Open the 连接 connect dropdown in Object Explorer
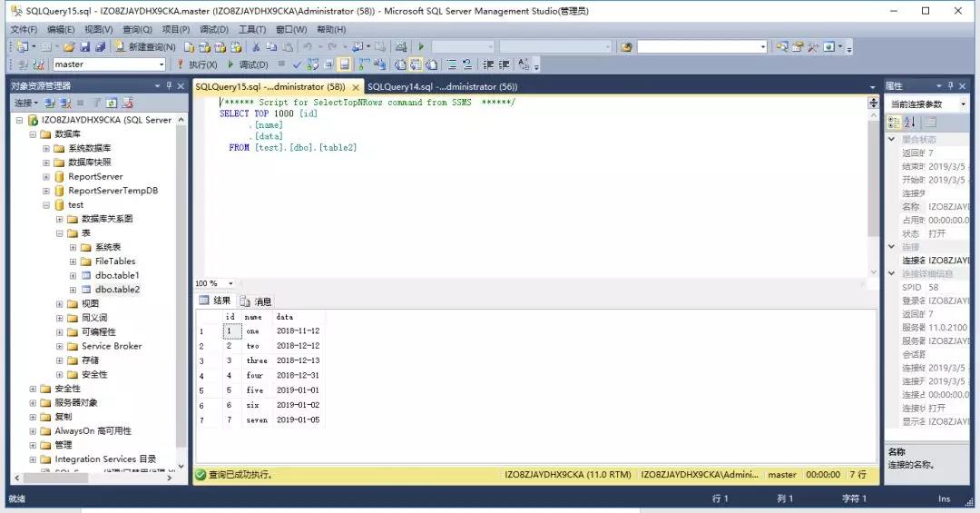Viewport: 980px width, 513px height. (26, 103)
